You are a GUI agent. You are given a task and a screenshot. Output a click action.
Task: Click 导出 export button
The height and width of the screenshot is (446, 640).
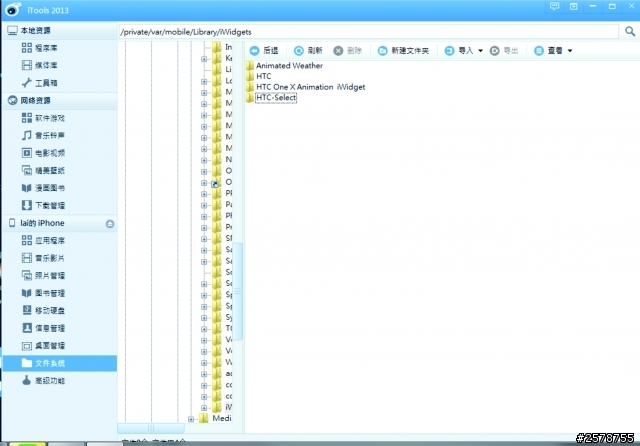pyautogui.click(x=504, y=51)
